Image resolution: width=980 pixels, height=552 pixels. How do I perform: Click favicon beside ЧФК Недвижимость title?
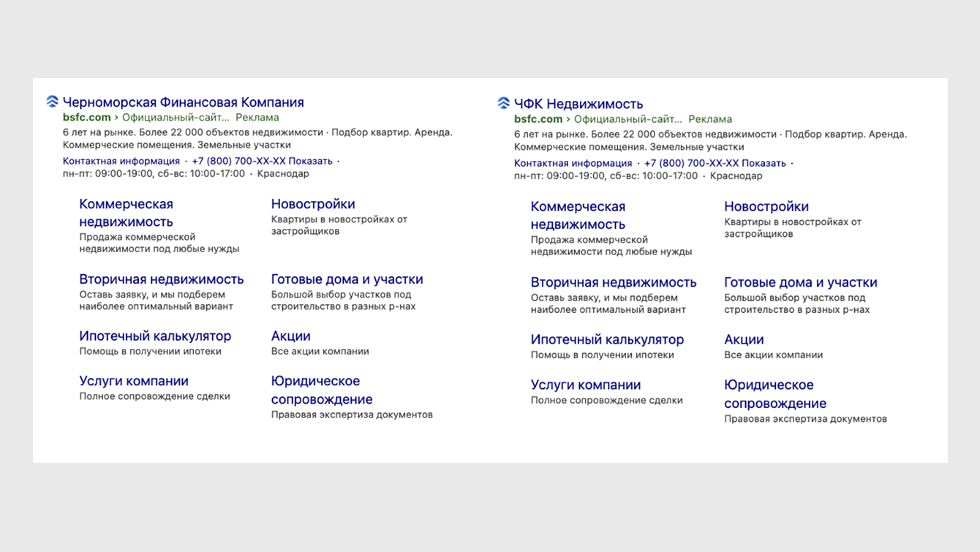pyautogui.click(x=503, y=103)
